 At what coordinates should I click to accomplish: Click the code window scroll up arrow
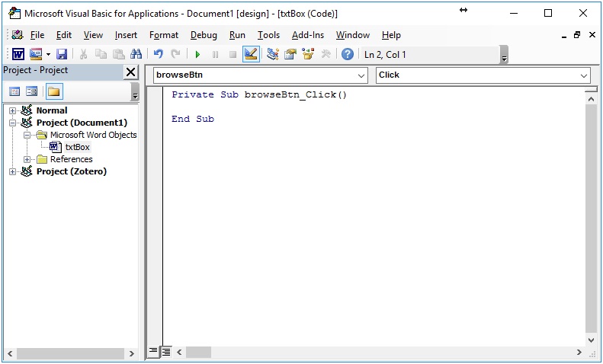coord(591,99)
